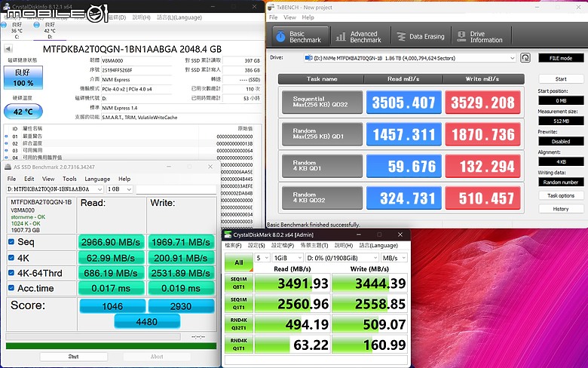Click the 42 °C temperature indicator
This screenshot has width=588, height=368.
pyautogui.click(x=23, y=112)
